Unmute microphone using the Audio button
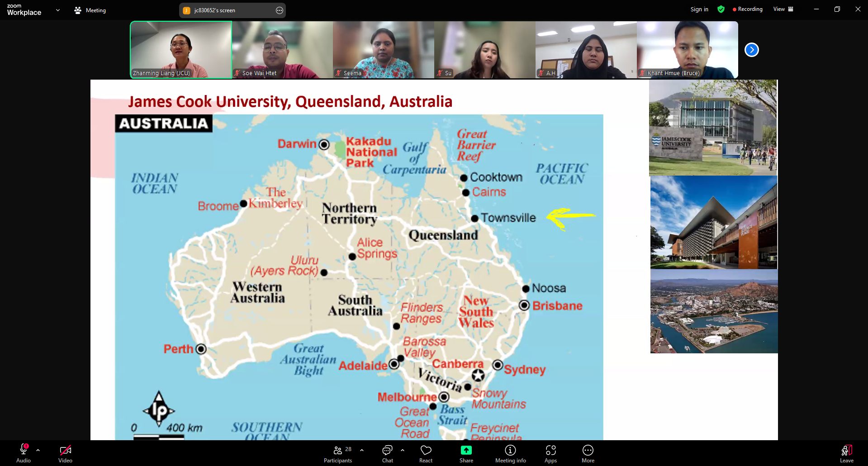Screen dimensions: 868x466 (24, 453)
